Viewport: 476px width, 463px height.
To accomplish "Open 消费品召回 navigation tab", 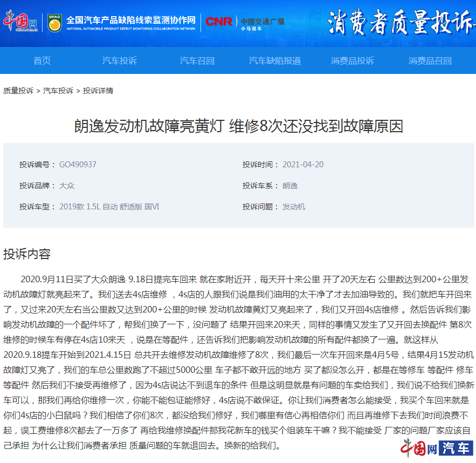I will [x=430, y=61].
